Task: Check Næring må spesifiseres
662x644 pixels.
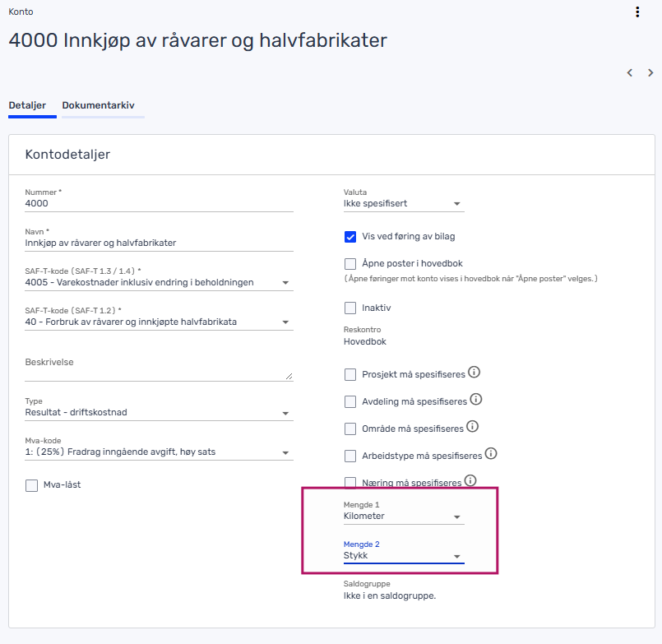Action: (350, 482)
